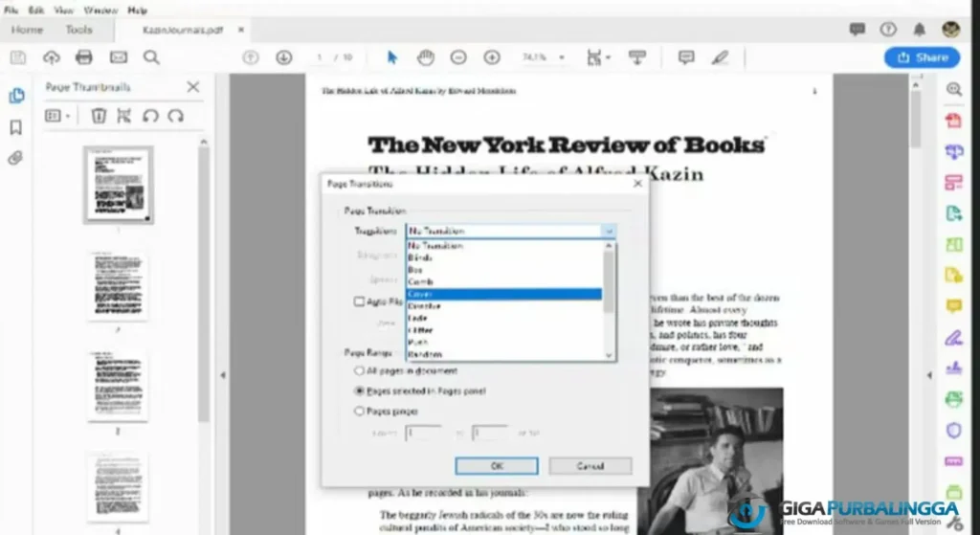Screen dimensions: 980x535
Task: Open Page Thumbnails sidebar icon
Action: click(16, 96)
